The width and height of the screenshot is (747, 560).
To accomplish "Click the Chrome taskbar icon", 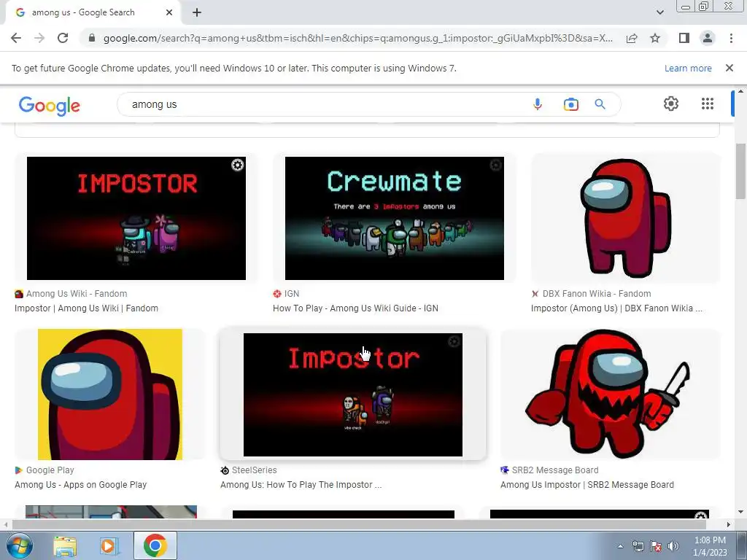I will click(155, 545).
